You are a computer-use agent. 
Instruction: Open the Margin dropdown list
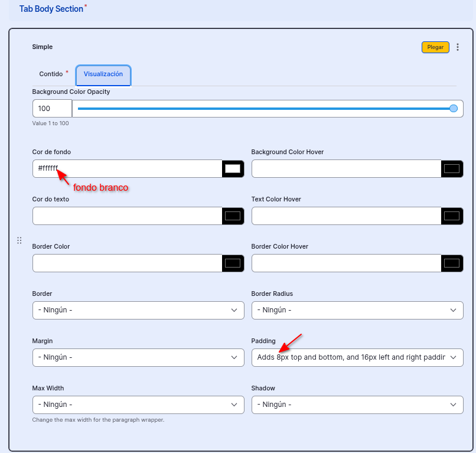138,357
